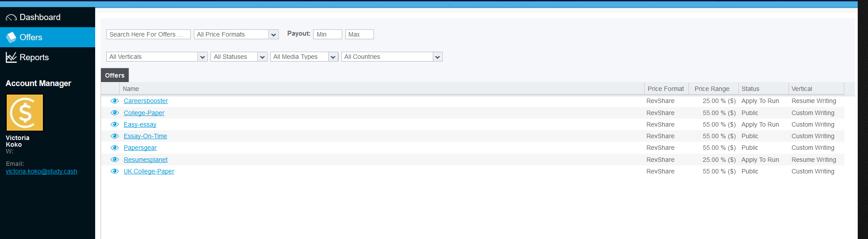
Task: Click the Payout Max field
Action: pyautogui.click(x=360, y=34)
